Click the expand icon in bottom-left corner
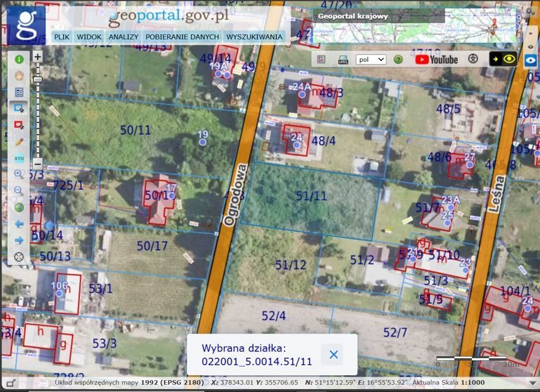This screenshot has height=392, width=540. coord(11,383)
